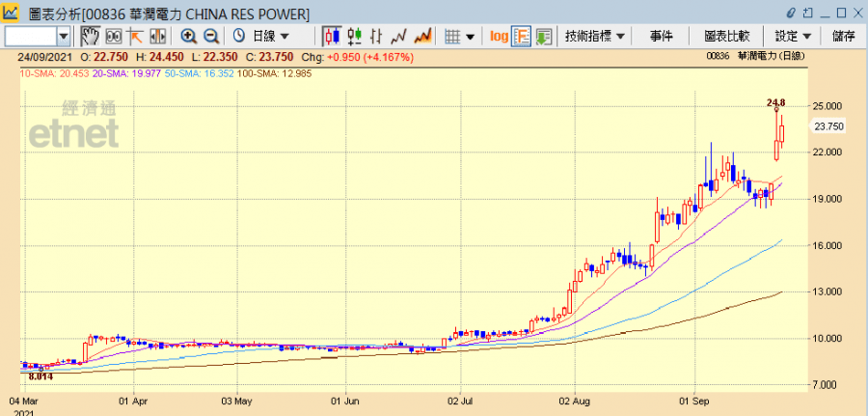Click the 圖表比較 button
Screen dimensions: 868x416
pyautogui.click(x=726, y=36)
